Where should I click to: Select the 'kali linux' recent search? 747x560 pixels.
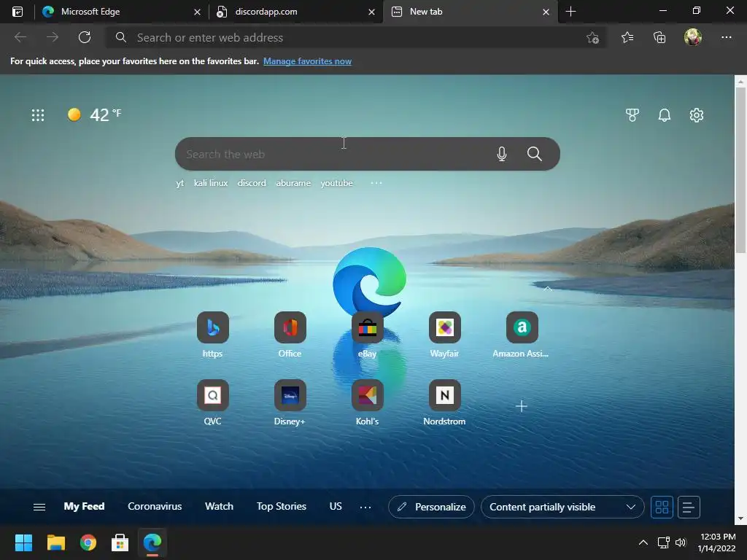(211, 183)
